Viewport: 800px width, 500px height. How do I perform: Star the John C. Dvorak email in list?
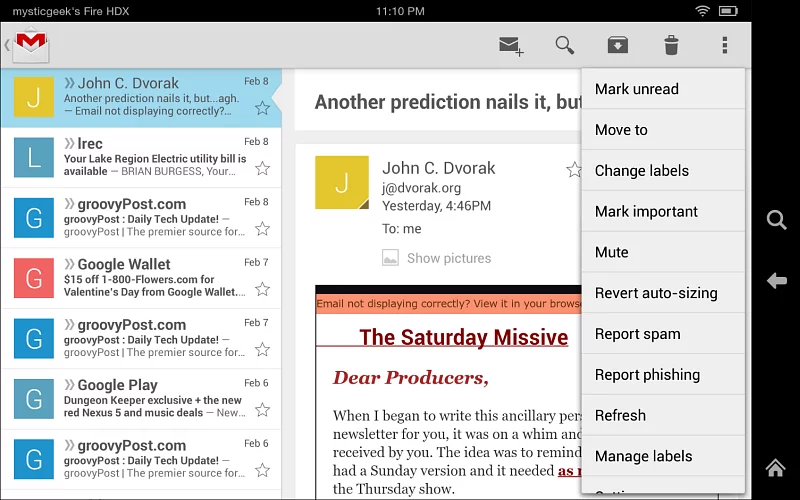262,108
